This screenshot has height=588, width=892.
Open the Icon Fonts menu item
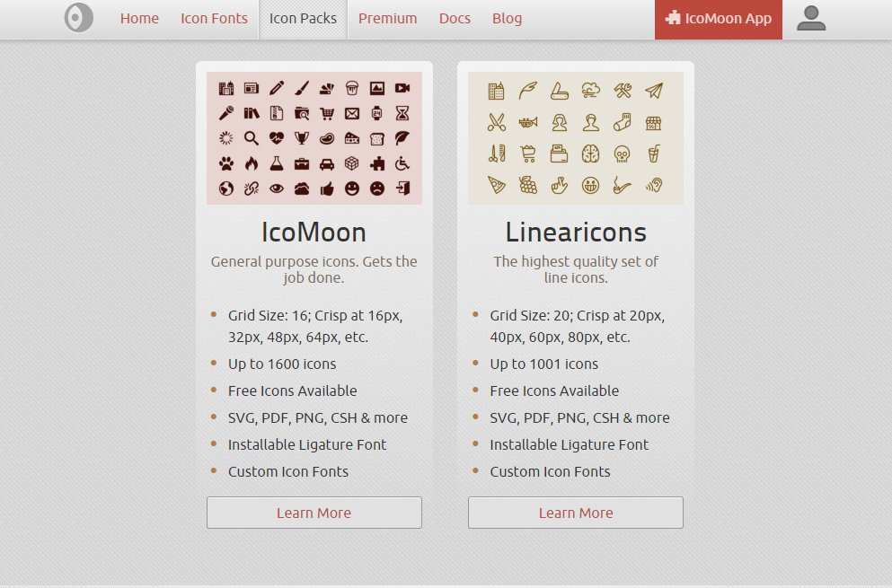click(x=214, y=19)
